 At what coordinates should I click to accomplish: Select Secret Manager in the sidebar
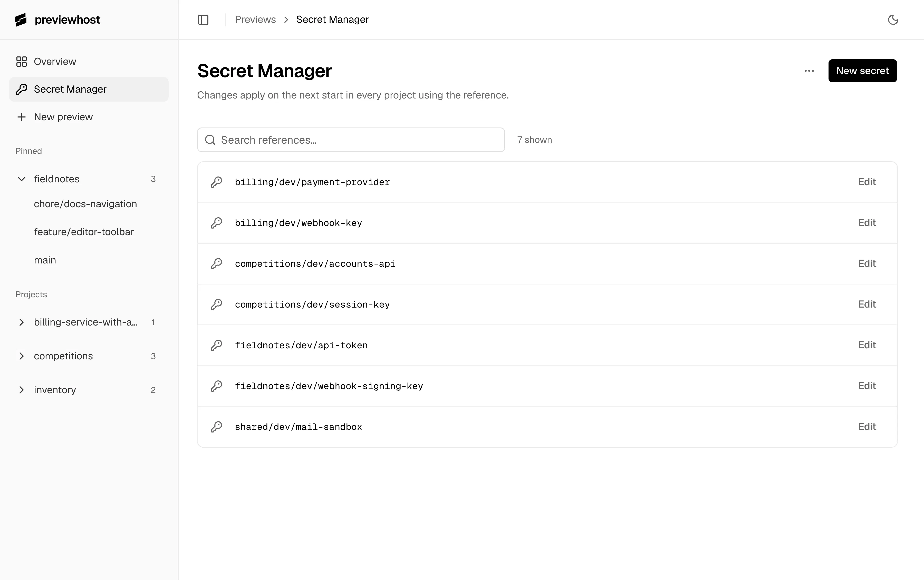coord(89,89)
